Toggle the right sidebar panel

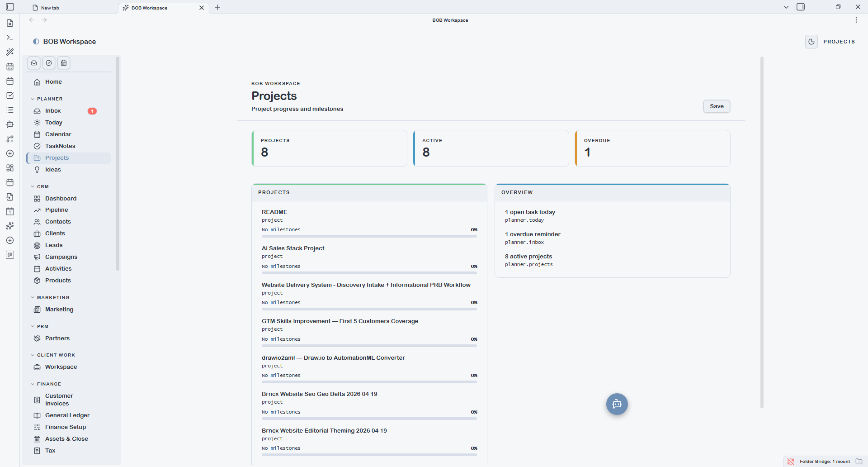point(801,7)
